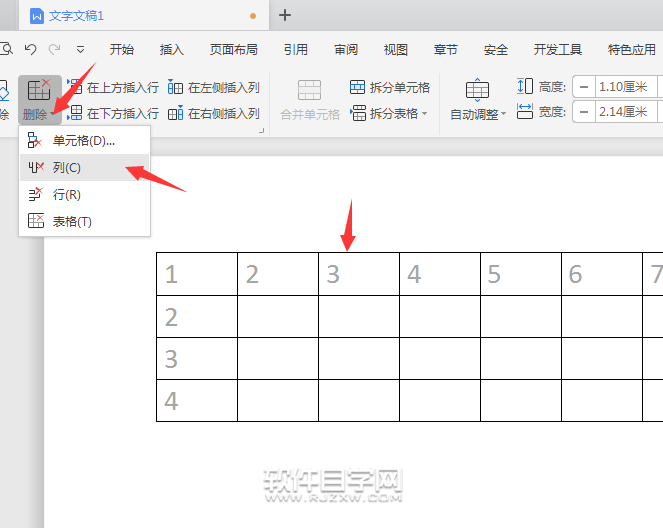
Task: Click the print preview magnifier icon
Action: [x=6, y=49]
